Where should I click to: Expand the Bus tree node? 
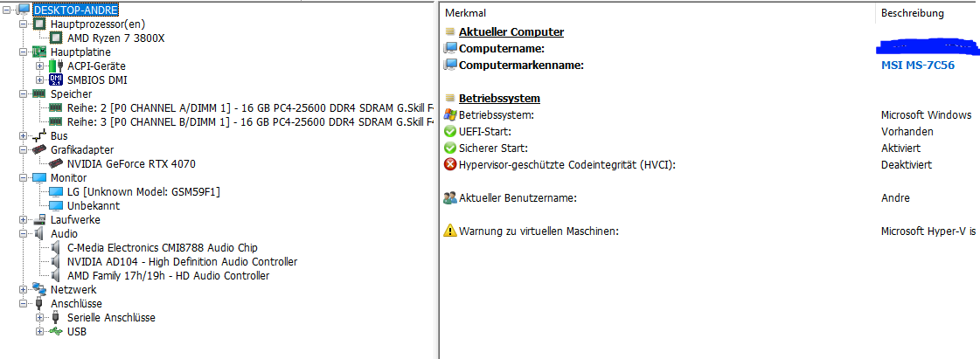tap(23, 136)
